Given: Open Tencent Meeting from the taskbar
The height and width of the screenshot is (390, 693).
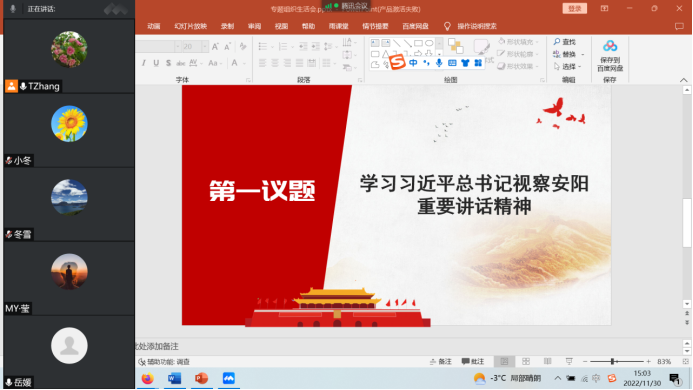Looking at the screenshot, I should pyautogui.click(x=228, y=378).
